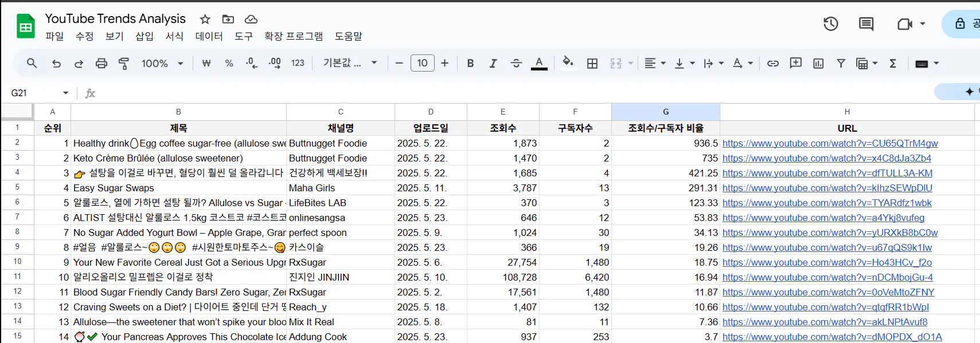Open the 도구 menu

pos(243,36)
